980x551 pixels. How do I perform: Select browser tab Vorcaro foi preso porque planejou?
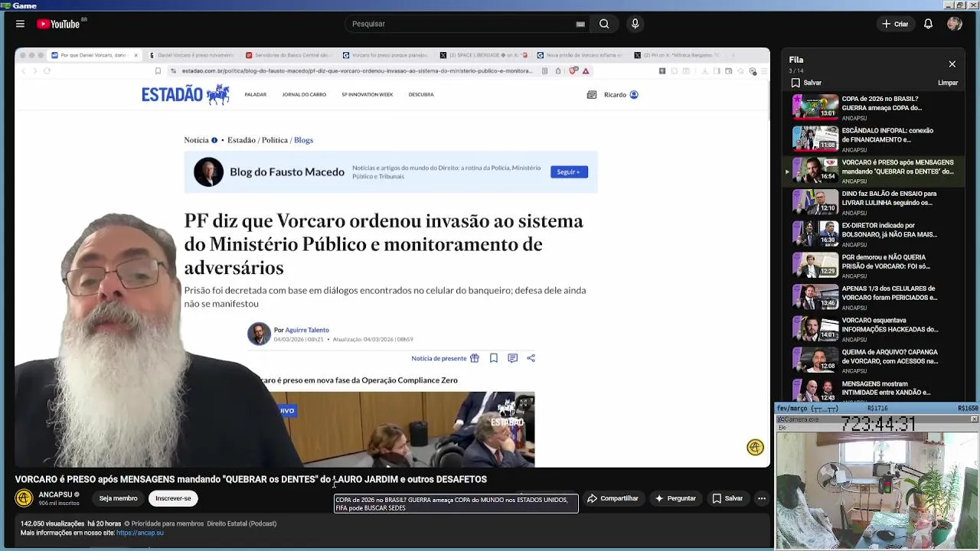(x=385, y=55)
